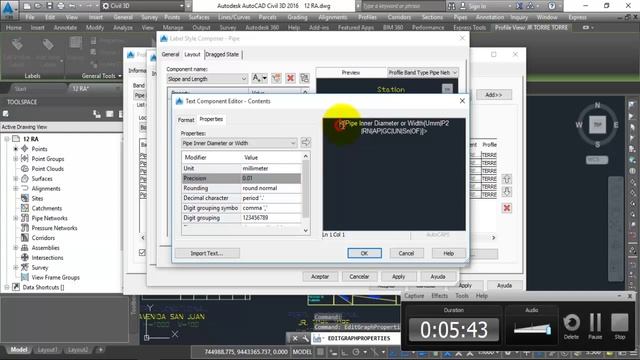Image resolution: width=640 pixels, height=360 pixels.
Task: Click the AutoCAD application menu logo
Action: pyautogui.click(x=9, y=9)
